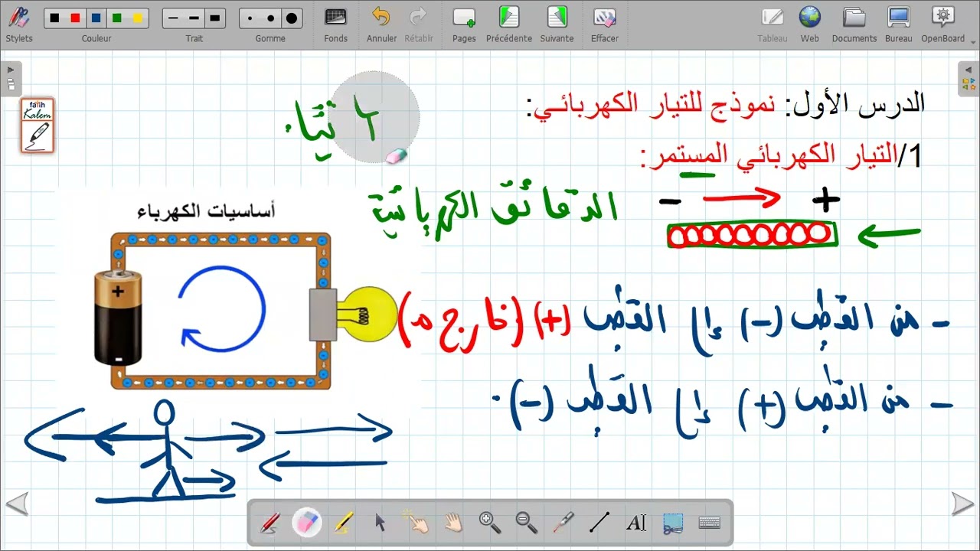
Task: Select the eraser tool in bottom palette
Action: coord(306,523)
